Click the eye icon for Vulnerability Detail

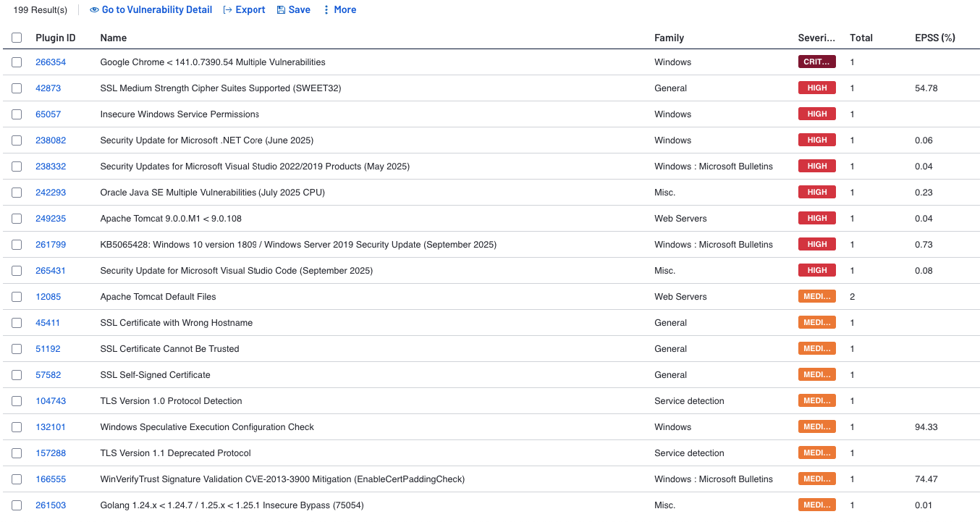pyautogui.click(x=94, y=10)
